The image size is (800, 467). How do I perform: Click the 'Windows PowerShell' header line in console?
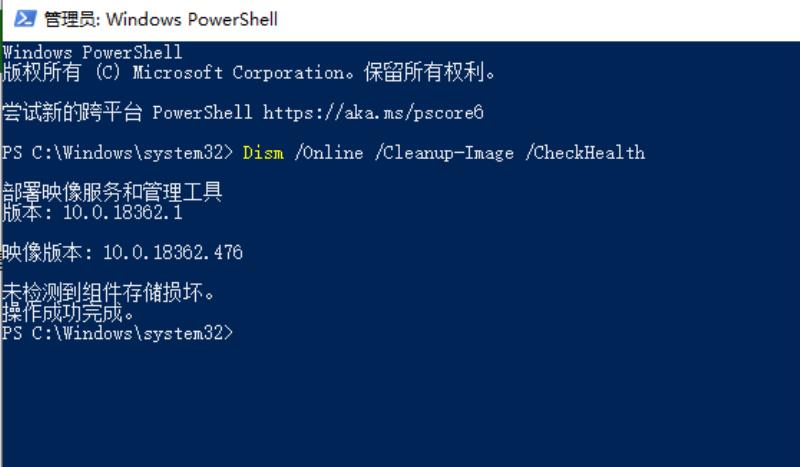point(92,52)
